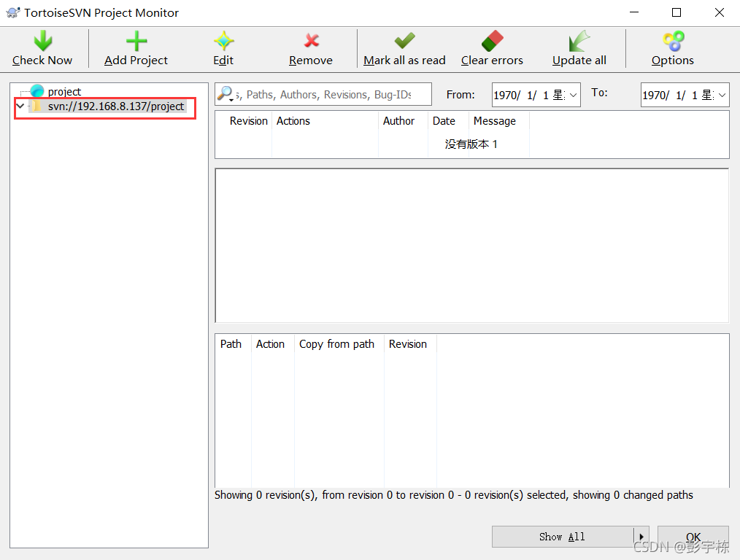
Task: Select the project tree item
Action: pos(64,91)
